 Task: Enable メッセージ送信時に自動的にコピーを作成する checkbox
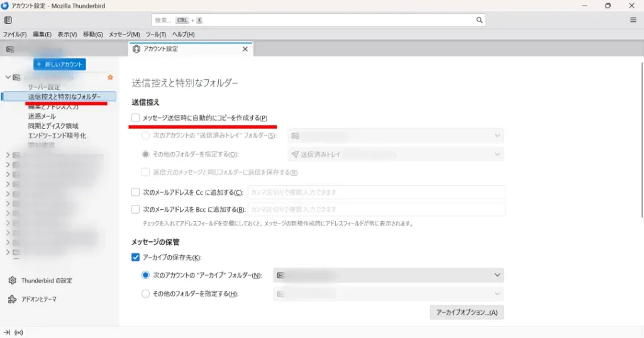pyautogui.click(x=135, y=118)
